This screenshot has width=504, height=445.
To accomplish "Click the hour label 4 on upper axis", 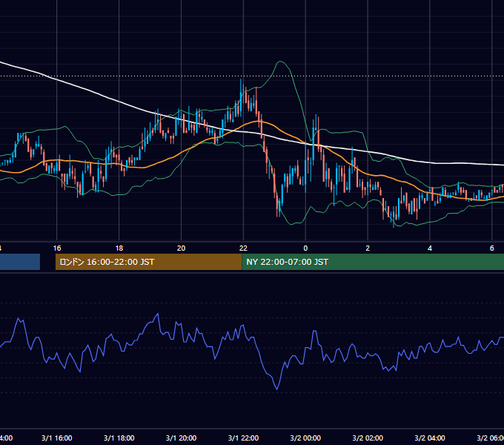I will tap(430, 248).
